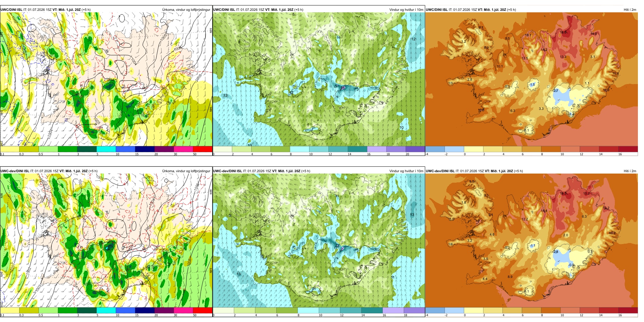
Task: Click the 8.9 temperature value on UWC-dev map
Action: click(510, 277)
